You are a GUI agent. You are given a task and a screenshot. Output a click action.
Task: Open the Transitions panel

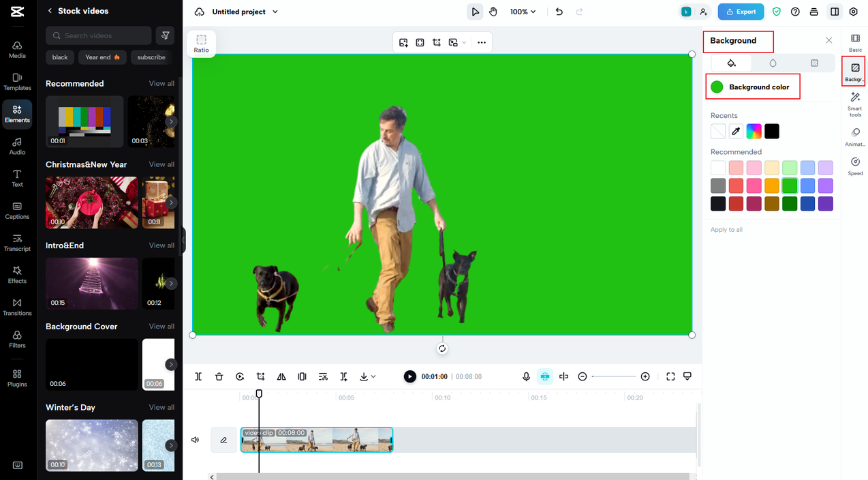point(17,307)
